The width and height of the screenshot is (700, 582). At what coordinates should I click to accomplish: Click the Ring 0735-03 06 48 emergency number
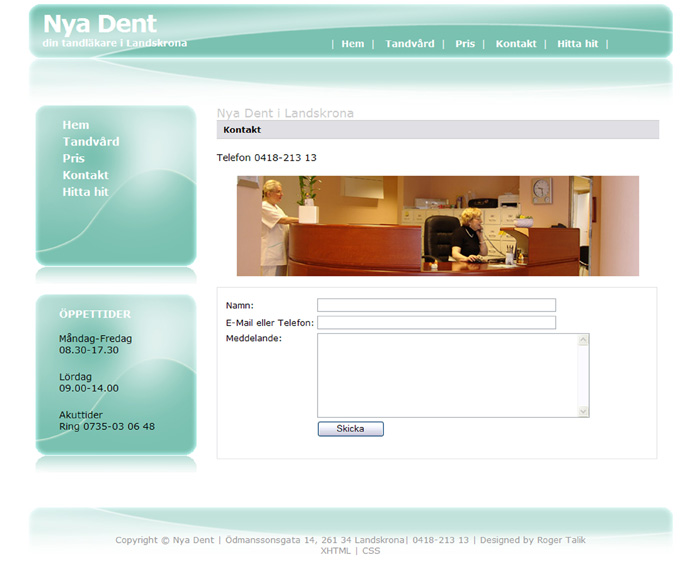click(107, 426)
